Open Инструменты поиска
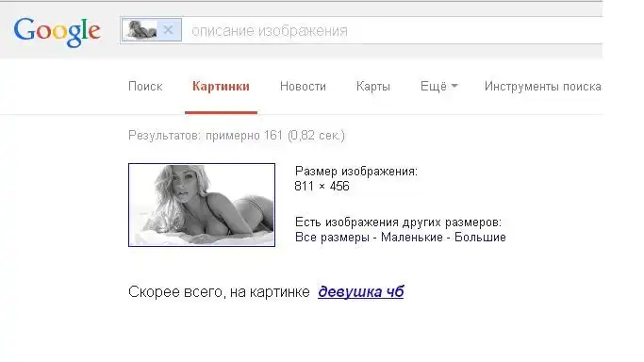The width and height of the screenshot is (644, 362). tap(542, 86)
